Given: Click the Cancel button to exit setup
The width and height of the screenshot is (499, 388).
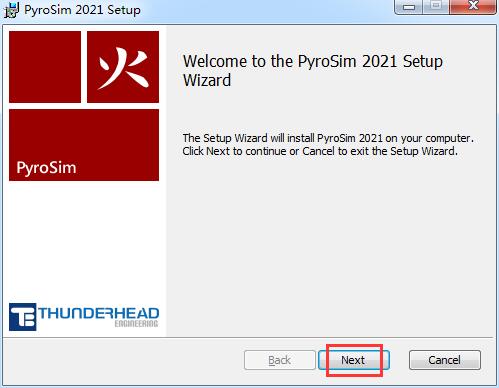Looking at the screenshot, I should coord(445,360).
